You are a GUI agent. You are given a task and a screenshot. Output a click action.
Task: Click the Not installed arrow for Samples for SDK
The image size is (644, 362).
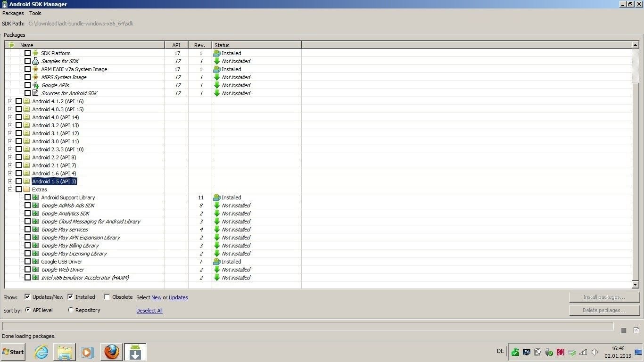(x=217, y=61)
